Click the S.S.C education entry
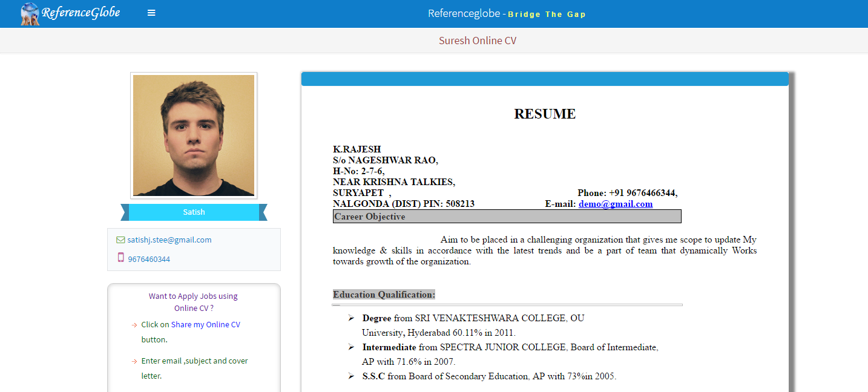 pyautogui.click(x=489, y=376)
